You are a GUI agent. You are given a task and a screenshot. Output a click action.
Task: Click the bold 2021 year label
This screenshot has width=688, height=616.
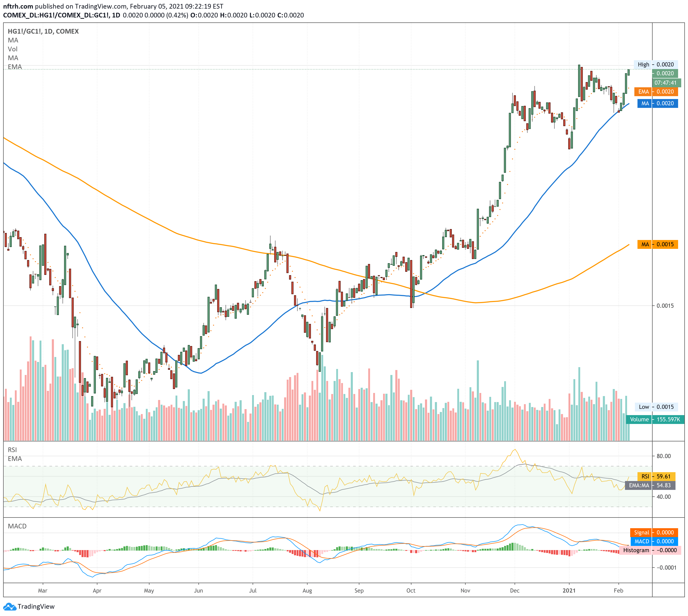(x=569, y=591)
